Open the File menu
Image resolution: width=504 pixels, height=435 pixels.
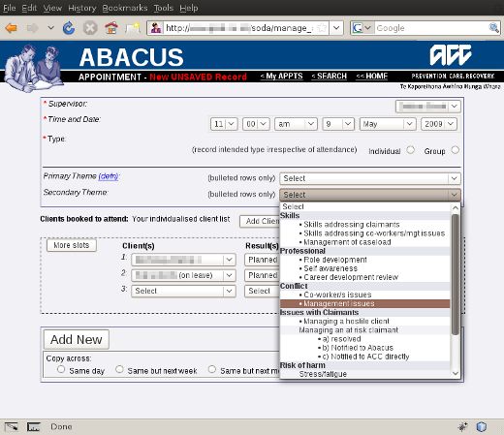point(10,8)
